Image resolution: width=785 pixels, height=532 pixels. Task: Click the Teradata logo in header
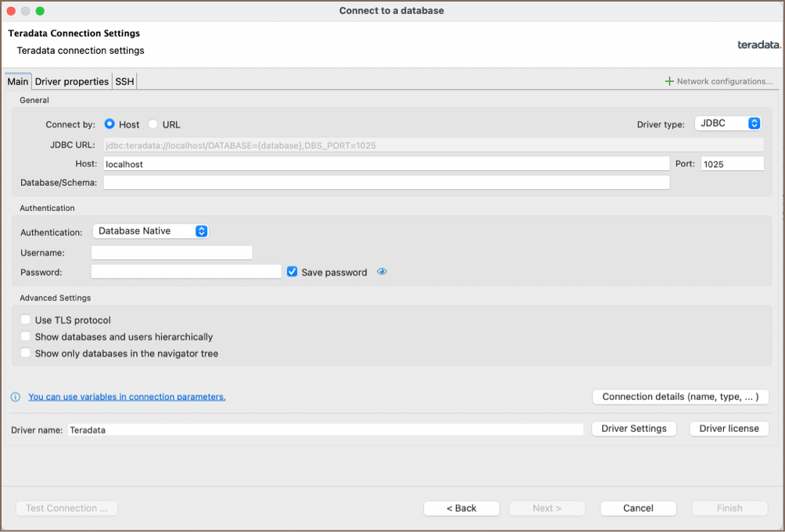[758, 45]
